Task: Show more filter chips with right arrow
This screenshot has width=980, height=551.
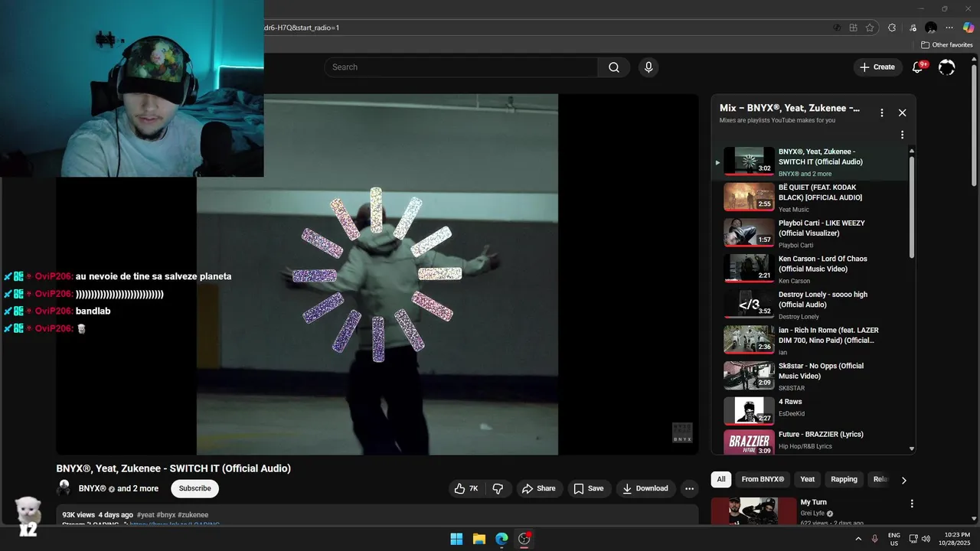Action: pos(903,481)
